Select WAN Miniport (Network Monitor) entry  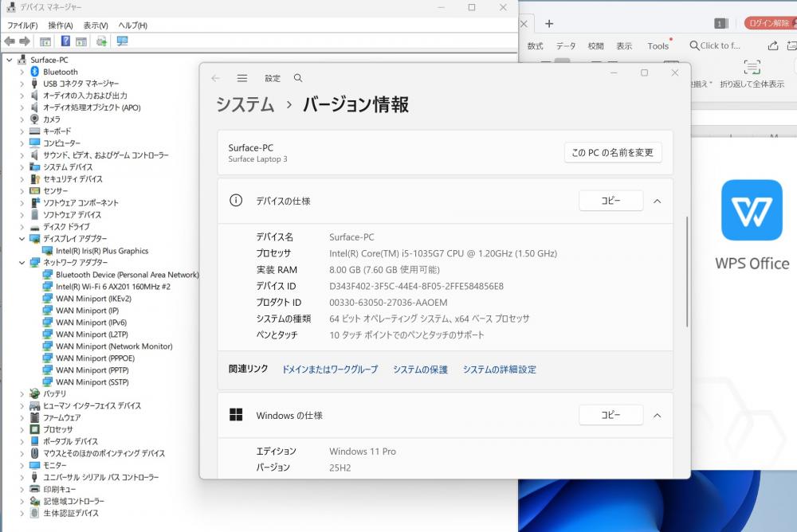point(114,346)
